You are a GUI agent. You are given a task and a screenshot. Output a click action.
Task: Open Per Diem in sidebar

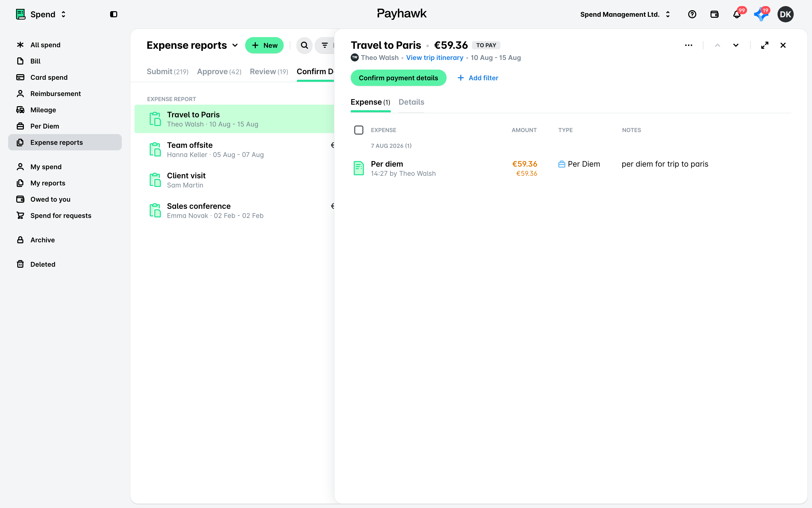[x=65, y=126]
